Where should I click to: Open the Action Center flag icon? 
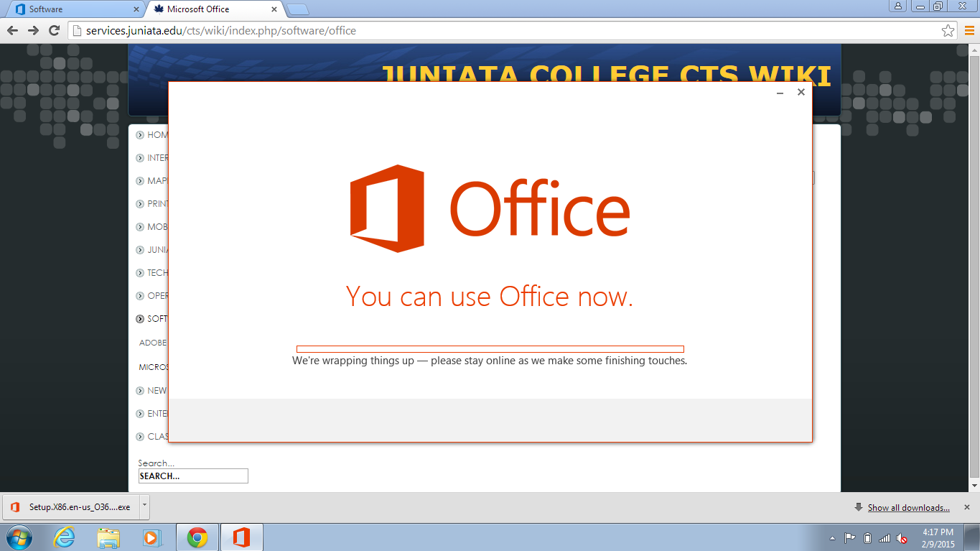coord(849,538)
